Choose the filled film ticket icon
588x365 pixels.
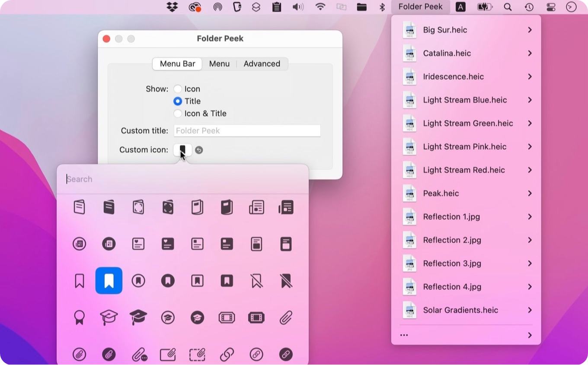pyautogui.click(x=256, y=318)
